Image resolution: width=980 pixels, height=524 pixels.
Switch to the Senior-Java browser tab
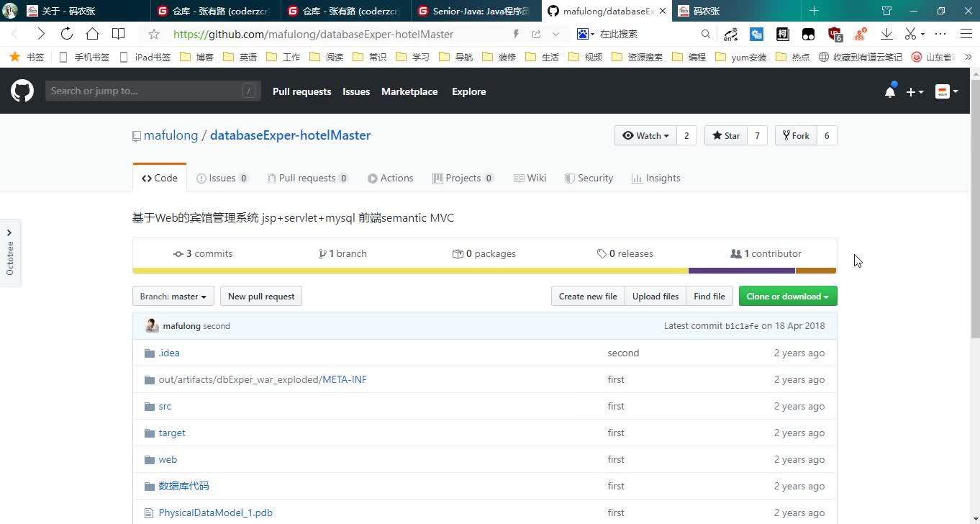coord(476,11)
